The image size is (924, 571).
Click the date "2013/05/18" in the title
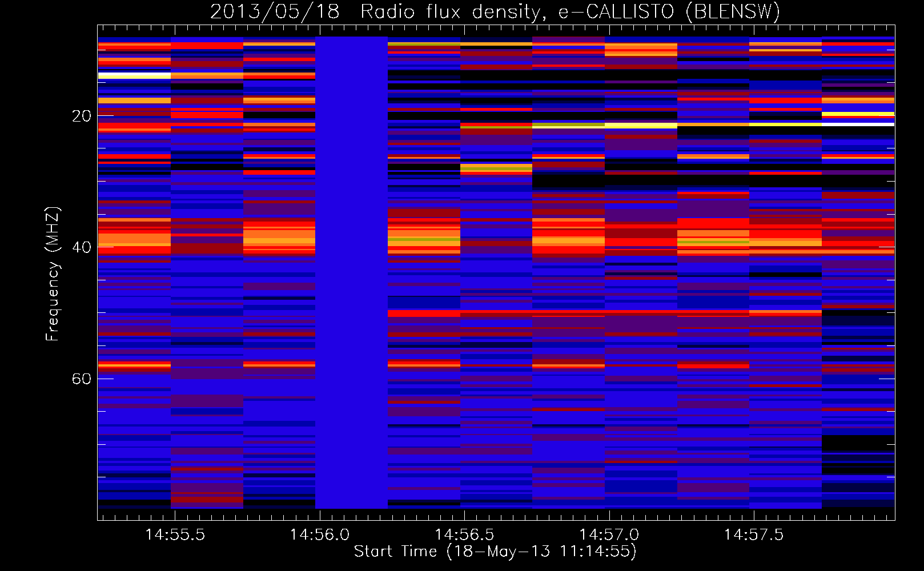[x=275, y=12]
